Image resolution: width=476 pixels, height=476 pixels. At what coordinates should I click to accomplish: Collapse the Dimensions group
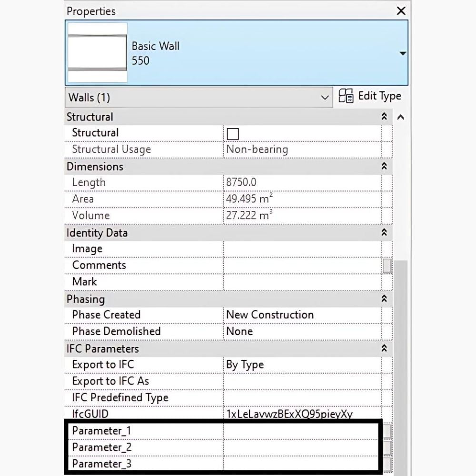tap(384, 167)
